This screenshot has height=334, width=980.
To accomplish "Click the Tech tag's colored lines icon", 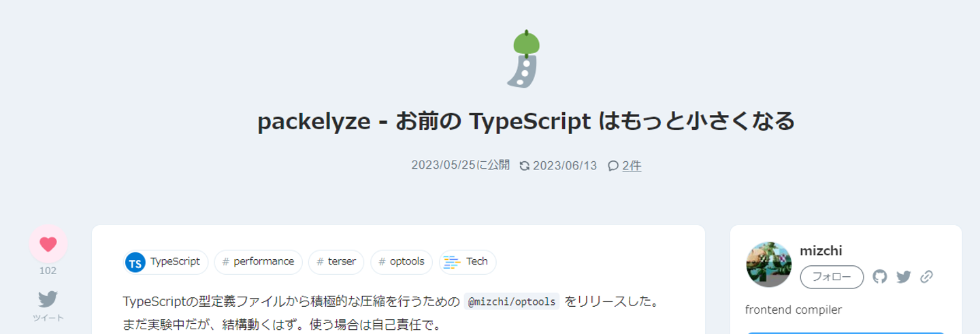I will pos(452,262).
